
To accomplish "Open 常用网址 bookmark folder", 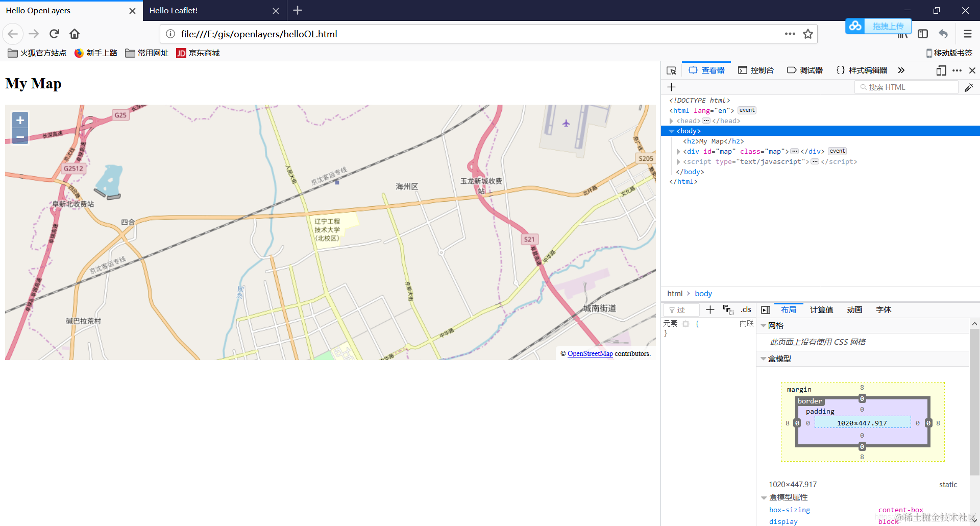I will [x=147, y=53].
